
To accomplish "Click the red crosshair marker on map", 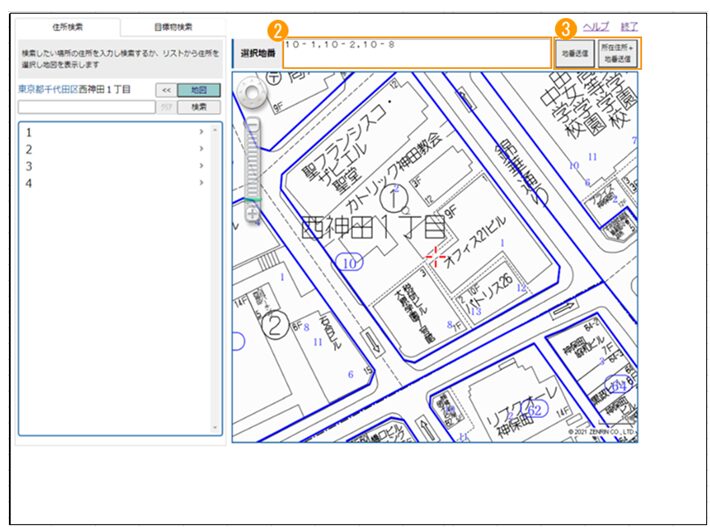I will (x=435, y=257).
